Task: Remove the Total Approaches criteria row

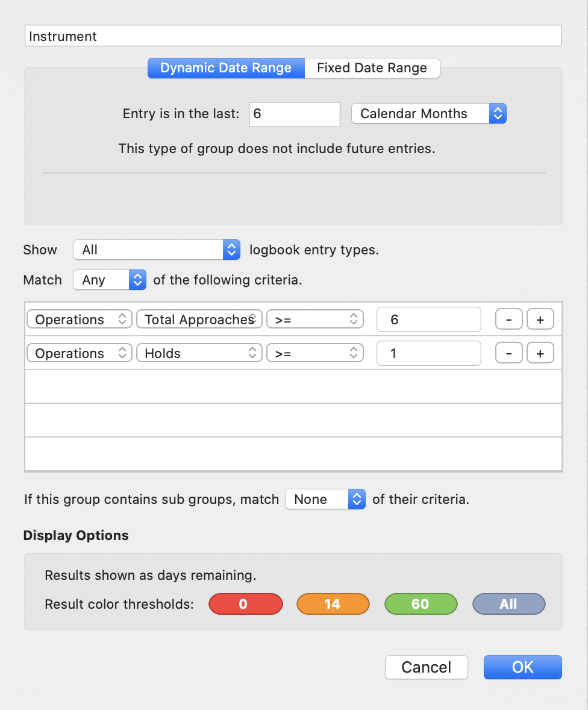Action: point(509,319)
